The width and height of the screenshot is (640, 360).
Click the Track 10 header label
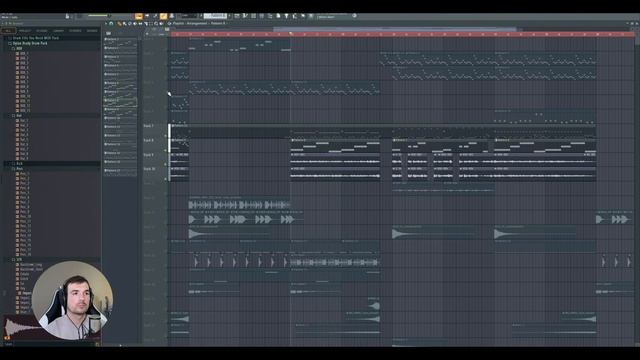(149, 169)
